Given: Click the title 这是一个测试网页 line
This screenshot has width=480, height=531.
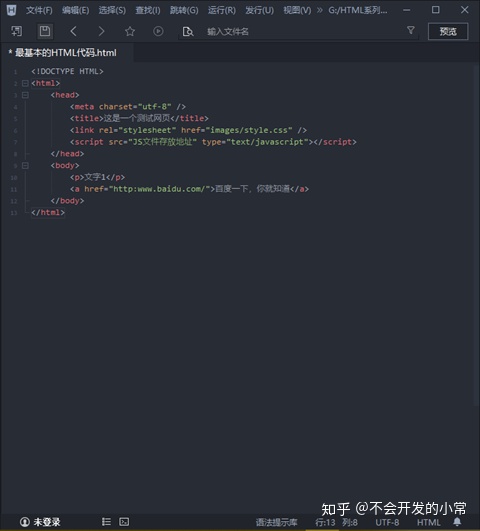Looking at the screenshot, I should [139, 119].
